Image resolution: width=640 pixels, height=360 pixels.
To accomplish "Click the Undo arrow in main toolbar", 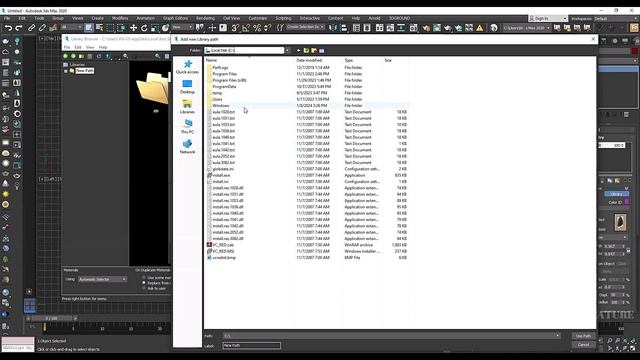I will (x=8, y=28).
